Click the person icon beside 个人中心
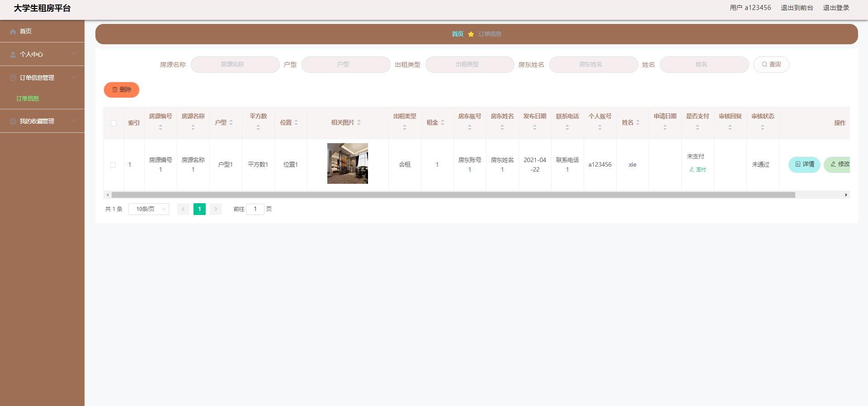Viewport: 868px width, 406px height. 13,55
